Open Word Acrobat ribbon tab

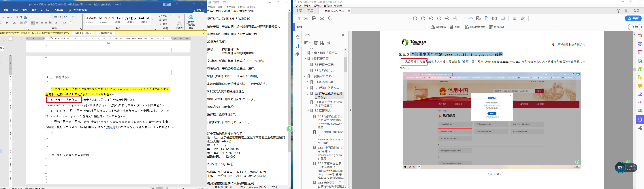click(45, 10)
